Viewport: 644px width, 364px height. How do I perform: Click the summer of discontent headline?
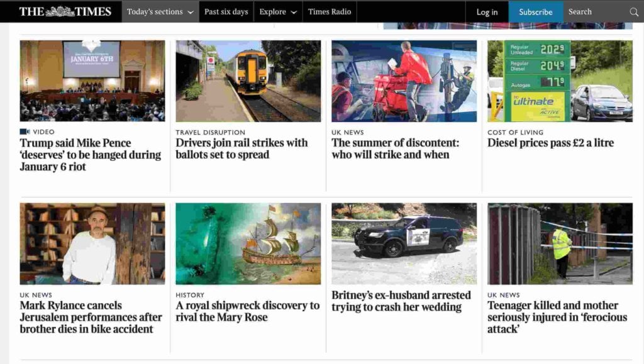coord(397,148)
